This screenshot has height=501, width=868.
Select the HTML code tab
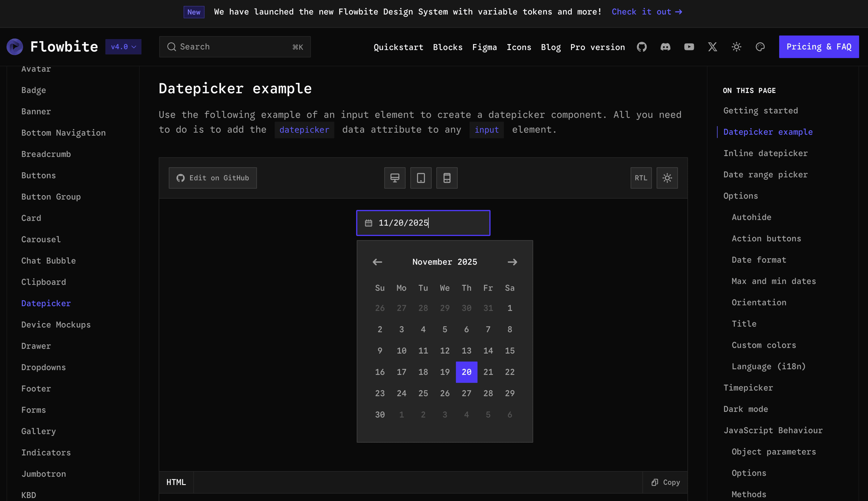(x=176, y=482)
